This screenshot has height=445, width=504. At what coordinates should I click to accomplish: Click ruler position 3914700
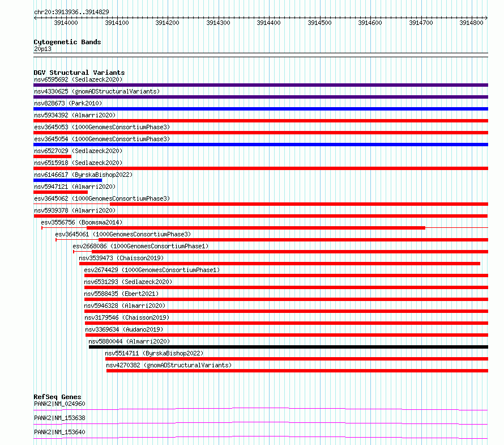pos(421,23)
